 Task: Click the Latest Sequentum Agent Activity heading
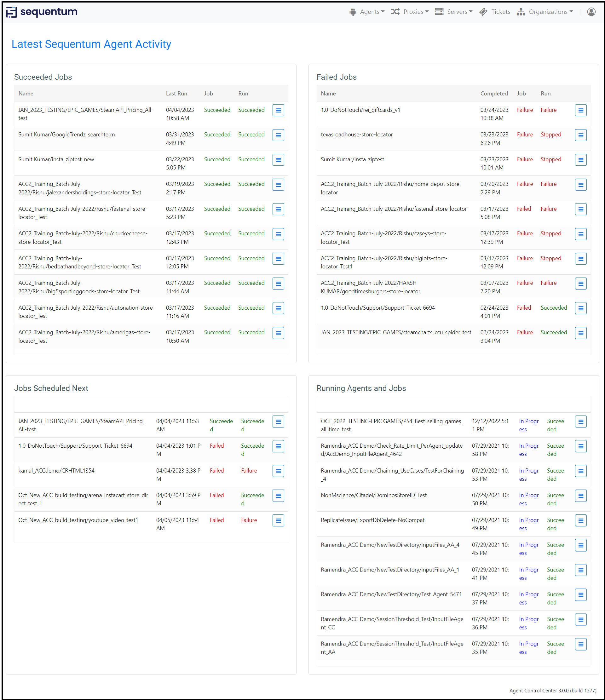(91, 44)
